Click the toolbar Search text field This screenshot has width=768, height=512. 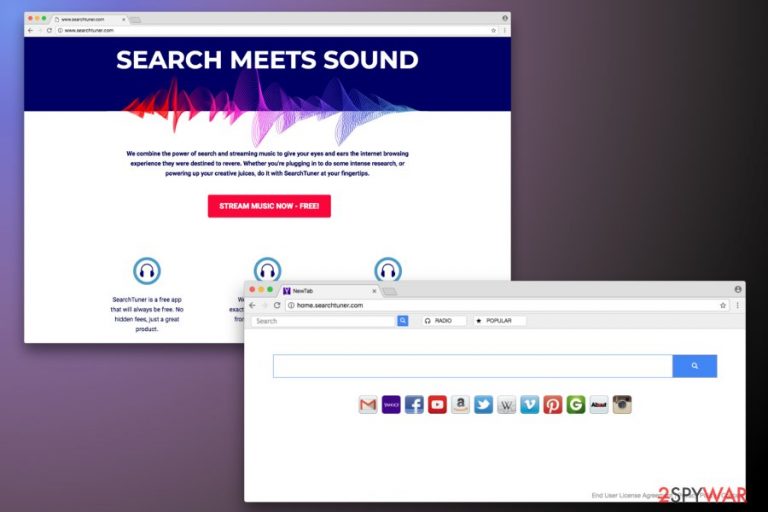[x=324, y=321]
